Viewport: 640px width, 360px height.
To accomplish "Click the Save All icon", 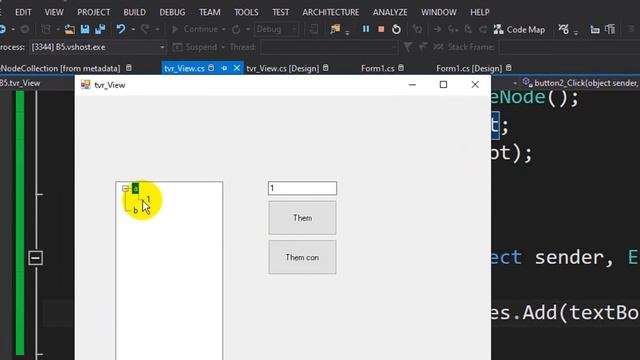I will pos(100,29).
